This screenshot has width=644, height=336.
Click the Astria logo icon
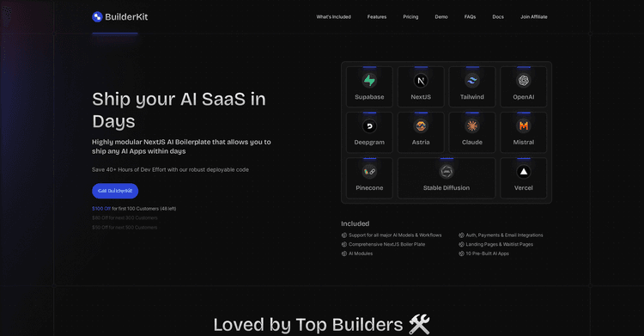point(421,125)
